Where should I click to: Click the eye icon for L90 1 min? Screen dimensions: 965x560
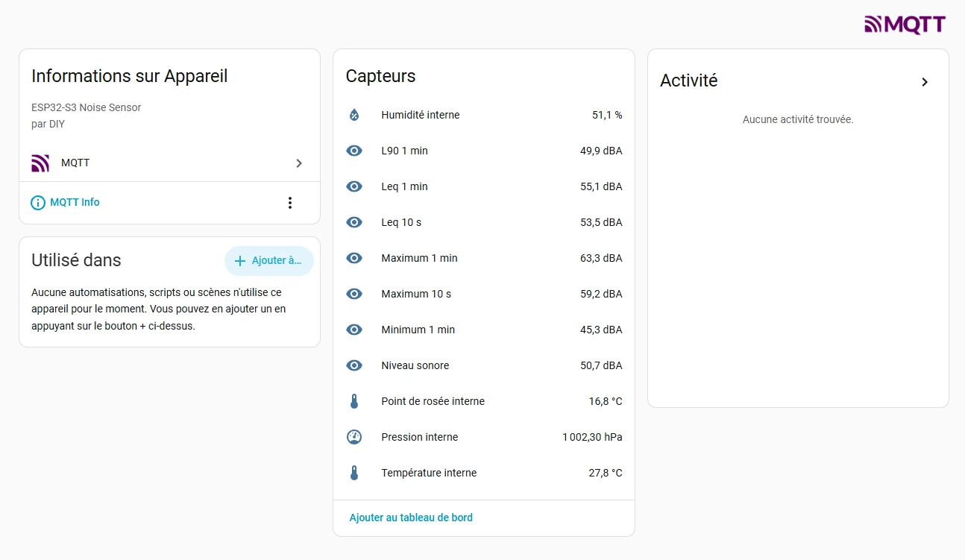[x=354, y=151]
